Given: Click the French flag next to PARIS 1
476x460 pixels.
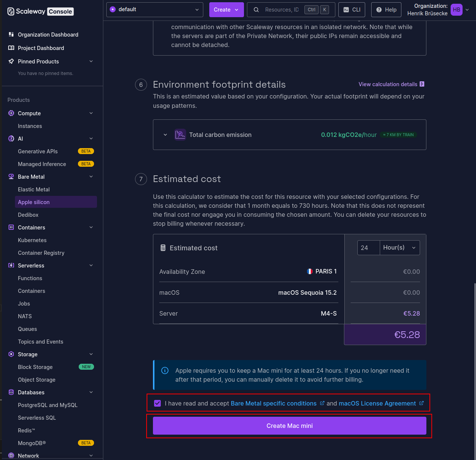Looking at the screenshot, I should tap(310, 271).
